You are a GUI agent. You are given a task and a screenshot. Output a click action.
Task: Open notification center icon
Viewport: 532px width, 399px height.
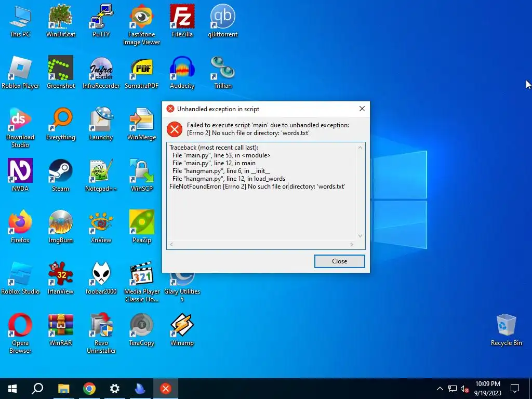[515, 389]
